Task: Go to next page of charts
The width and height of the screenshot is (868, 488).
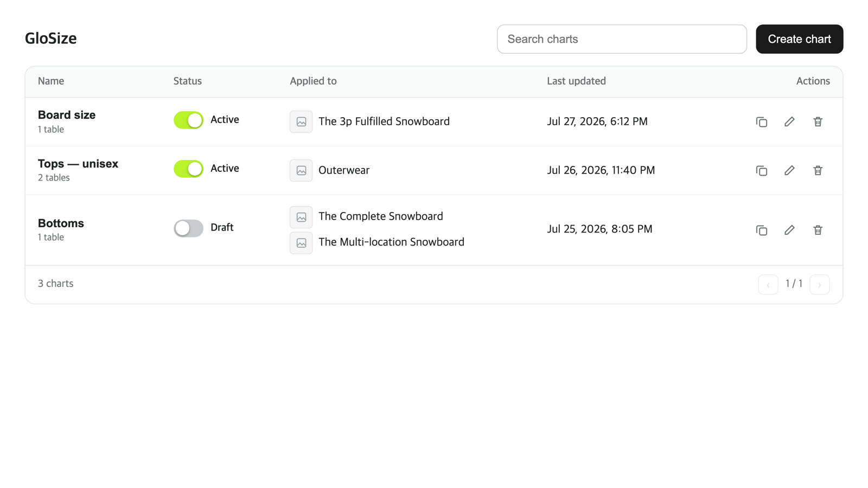Action: click(820, 285)
